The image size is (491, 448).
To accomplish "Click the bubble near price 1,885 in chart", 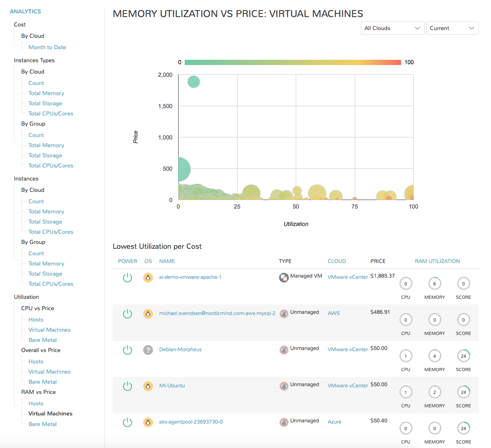I will (x=194, y=82).
